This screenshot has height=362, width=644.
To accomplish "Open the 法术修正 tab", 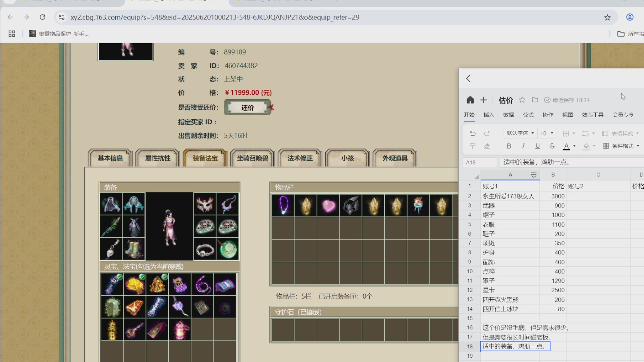I will click(x=300, y=158).
